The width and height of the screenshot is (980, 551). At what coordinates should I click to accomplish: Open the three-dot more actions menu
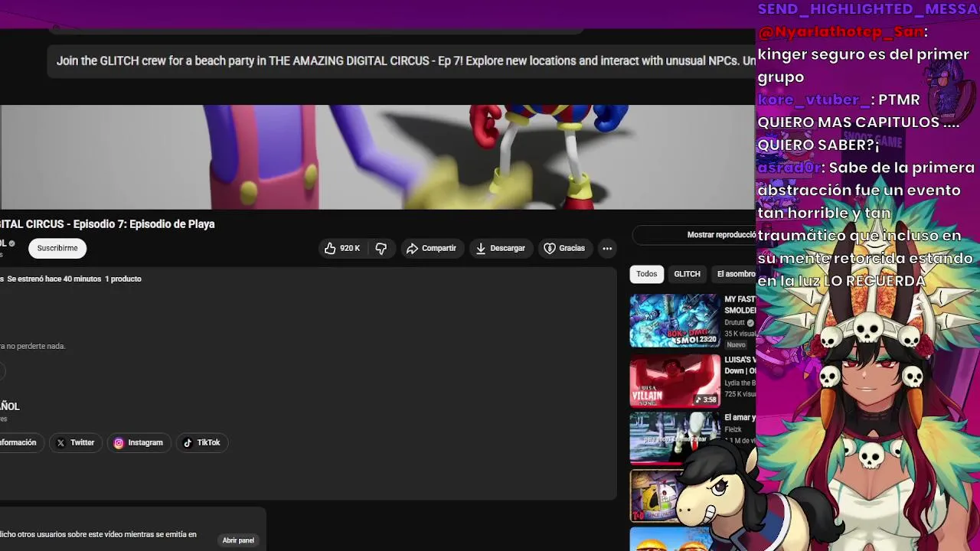coord(607,248)
